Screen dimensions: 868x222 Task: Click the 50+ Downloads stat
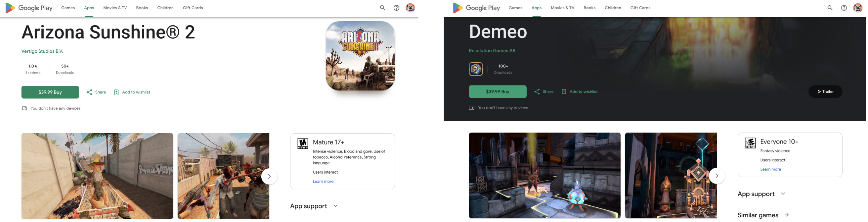65,69
